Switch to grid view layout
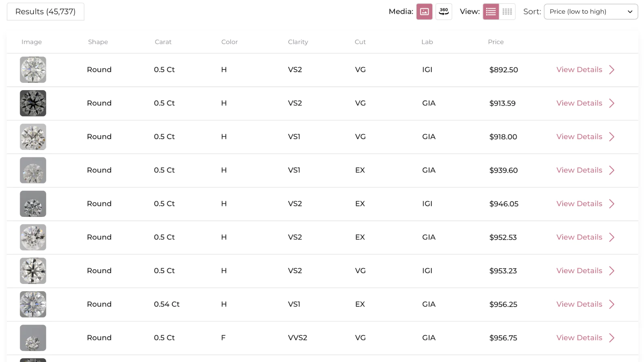The width and height of the screenshot is (644, 362). coord(507,12)
